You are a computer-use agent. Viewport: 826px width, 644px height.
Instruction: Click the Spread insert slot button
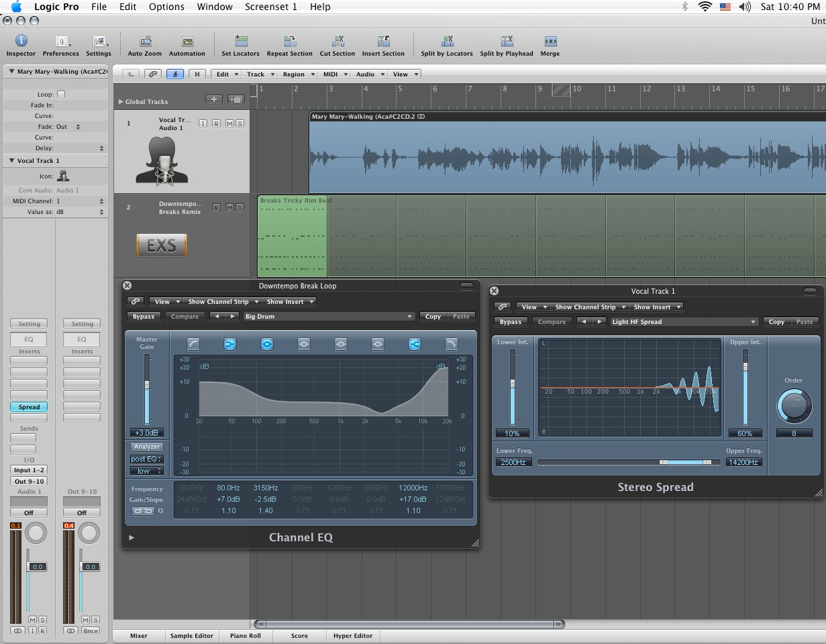click(x=29, y=407)
